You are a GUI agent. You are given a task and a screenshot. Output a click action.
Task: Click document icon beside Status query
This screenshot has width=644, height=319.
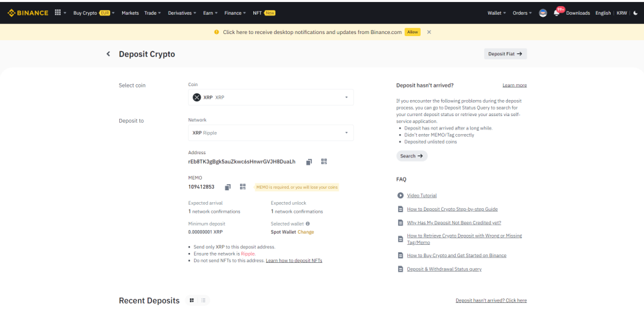[401, 269]
